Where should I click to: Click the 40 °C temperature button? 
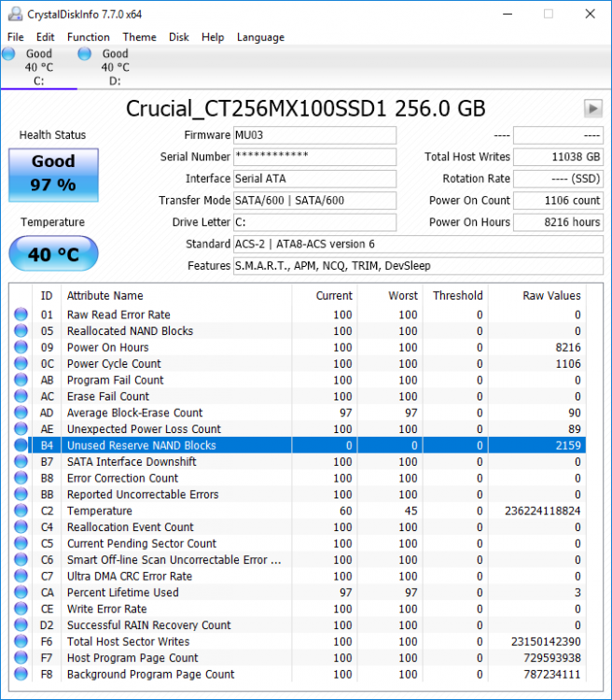53,254
